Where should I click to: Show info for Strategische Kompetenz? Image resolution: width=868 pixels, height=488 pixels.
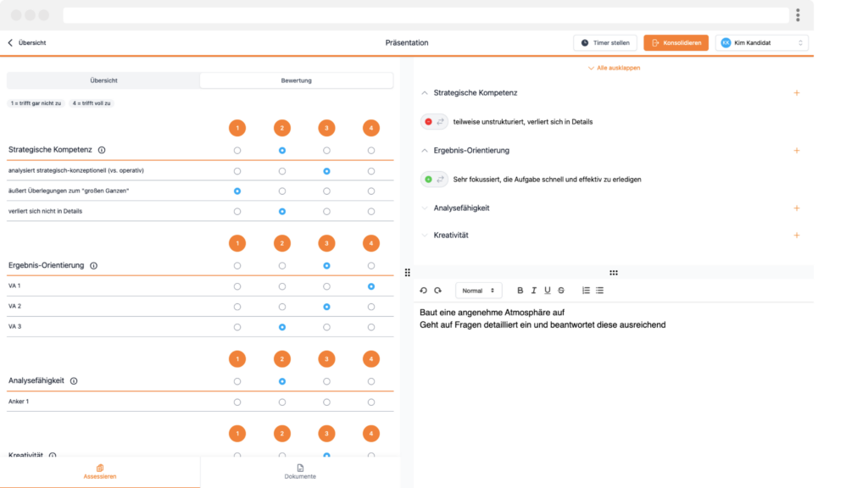pos(102,150)
